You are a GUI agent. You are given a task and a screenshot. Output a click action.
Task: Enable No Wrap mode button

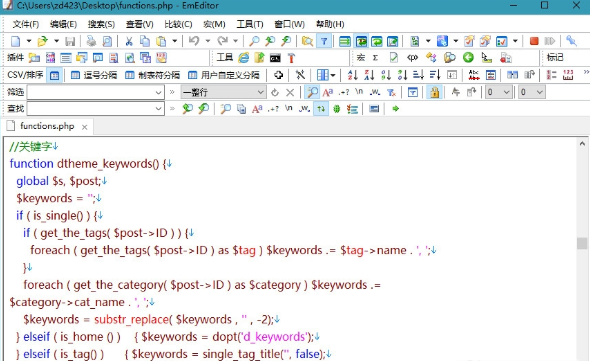pos(345,41)
